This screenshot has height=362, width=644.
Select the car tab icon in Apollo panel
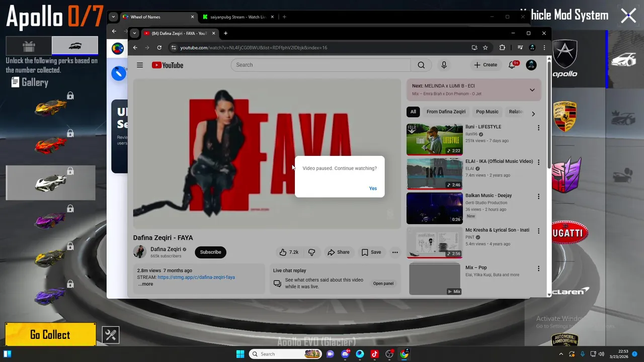[x=75, y=46]
